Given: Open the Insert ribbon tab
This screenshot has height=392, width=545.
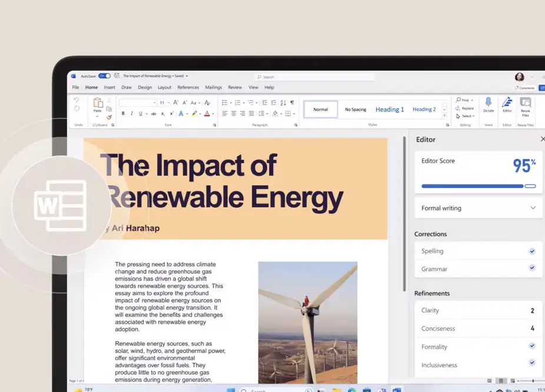Looking at the screenshot, I should coord(109,87).
